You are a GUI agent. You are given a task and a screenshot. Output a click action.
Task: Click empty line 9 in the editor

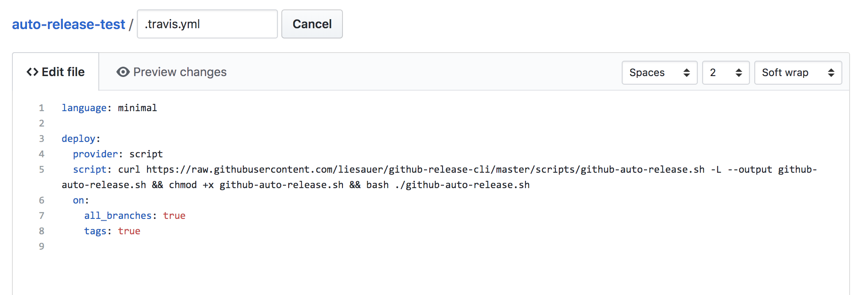(428, 246)
